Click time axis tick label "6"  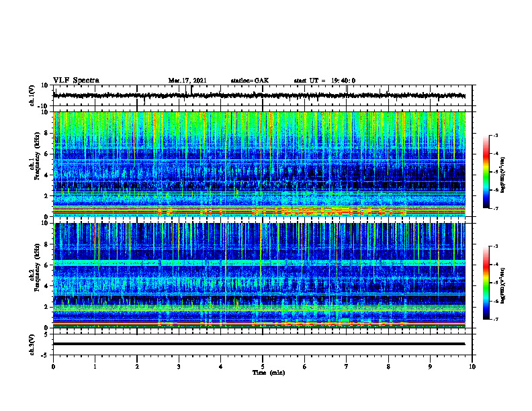pyautogui.click(x=305, y=367)
